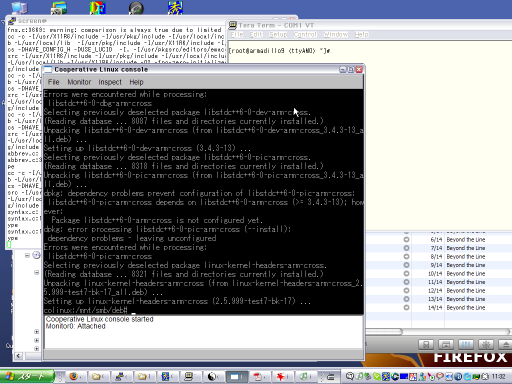Open Edit menu in Tera Term window
The image size is (512, 384).
[x=256, y=34]
